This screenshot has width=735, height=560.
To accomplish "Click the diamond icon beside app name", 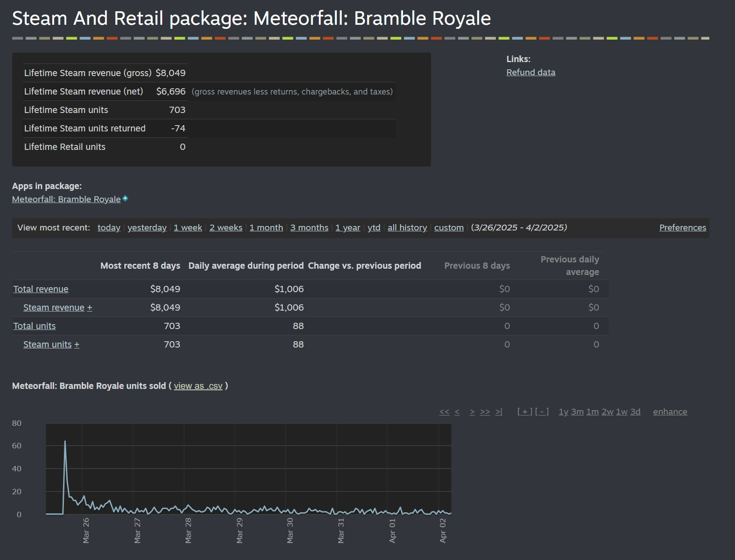I will click(x=125, y=198).
